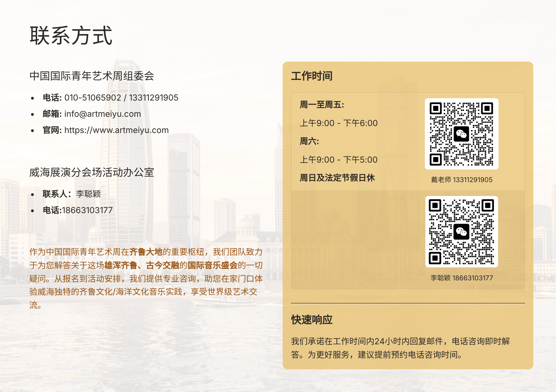Click the 联系方式 page heading

(x=71, y=36)
